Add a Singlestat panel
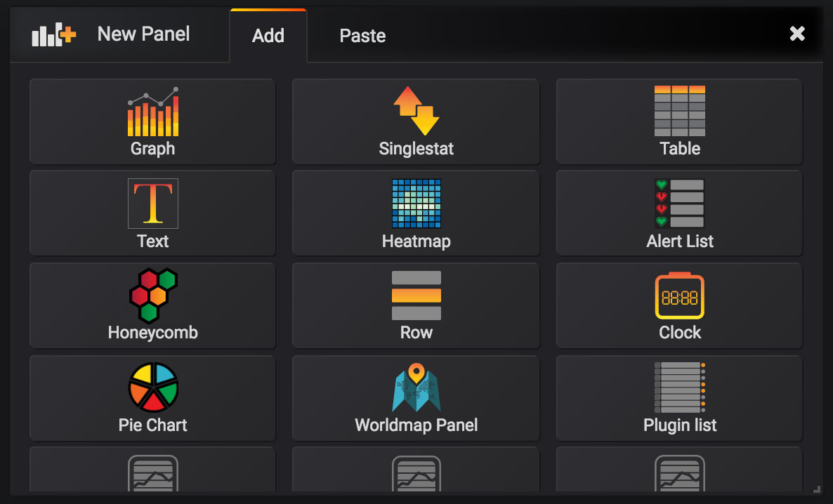The height and width of the screenshot is (504, 833). [415, 121]
